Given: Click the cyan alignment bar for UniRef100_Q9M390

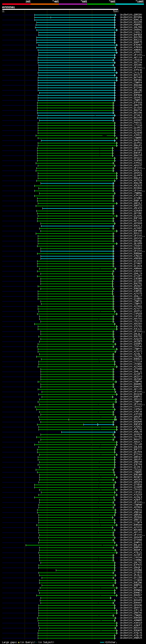Looking at the screenshot, I should pyautogui.click(x=75, y=15).
